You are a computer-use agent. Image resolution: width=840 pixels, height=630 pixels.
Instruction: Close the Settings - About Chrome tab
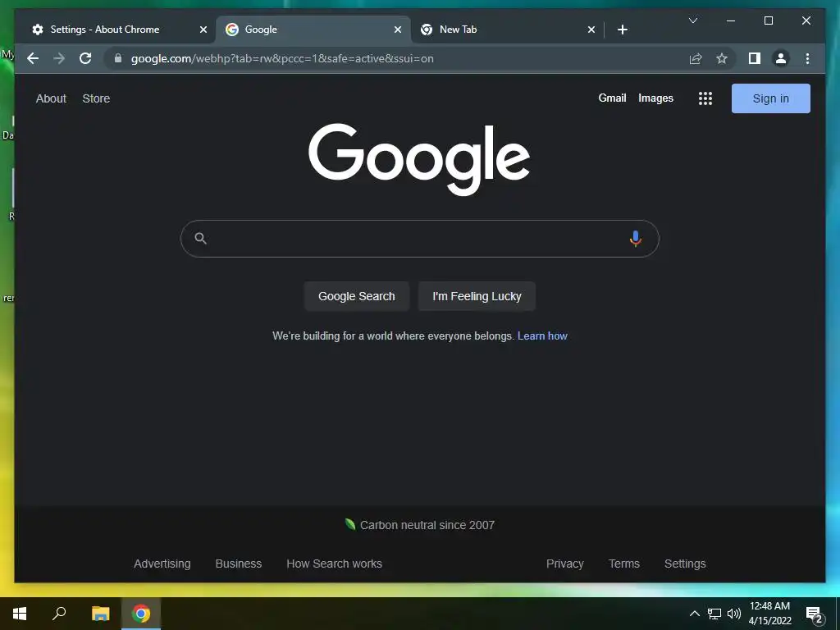click(x=203, y=30)
